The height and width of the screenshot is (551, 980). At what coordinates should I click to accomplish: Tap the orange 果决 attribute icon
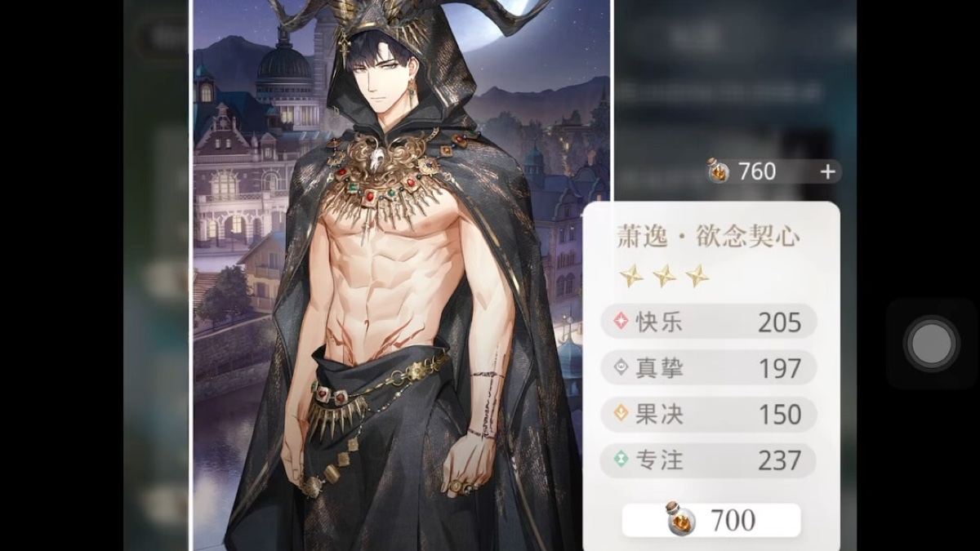pos(621,414)
